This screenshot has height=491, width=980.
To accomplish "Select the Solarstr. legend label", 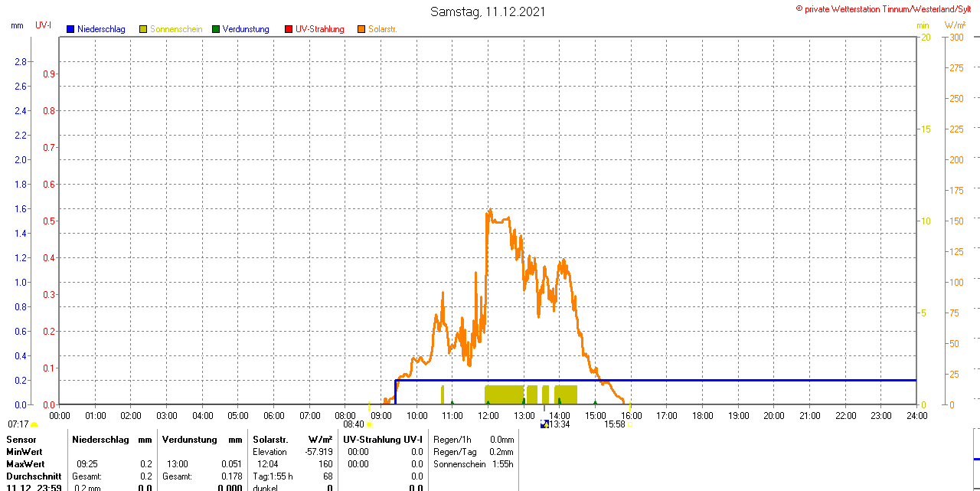I will tap(383, 29).
